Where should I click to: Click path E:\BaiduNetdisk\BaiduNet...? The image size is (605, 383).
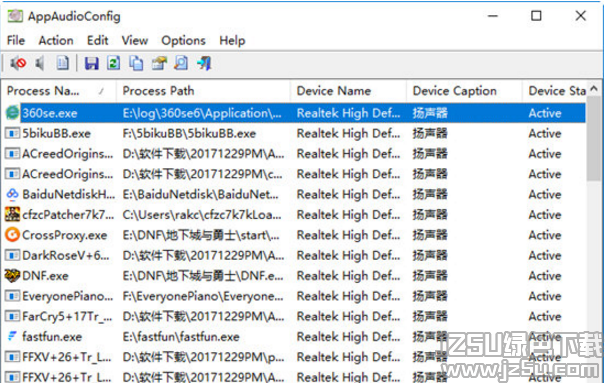click(x=200, y=194)
